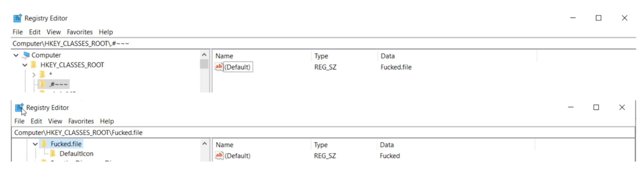Screen dimensions: 644x174
Task: Select the (Default) value in the .#~~~ key
Action: (238, 67)
